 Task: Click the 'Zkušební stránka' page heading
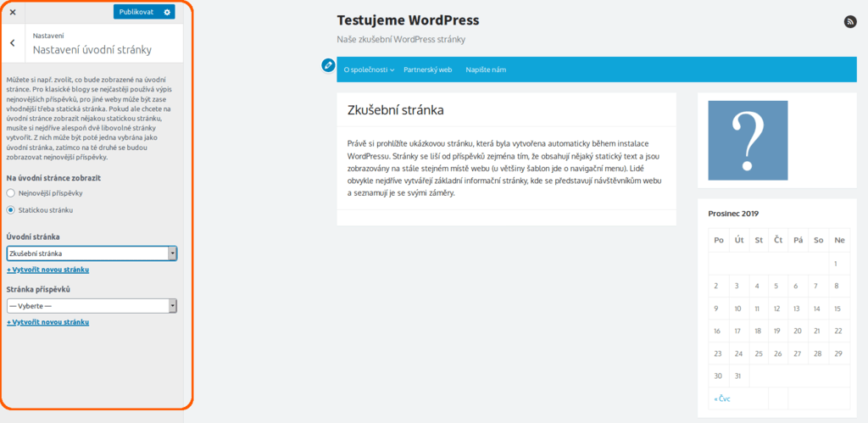point(396,110)
